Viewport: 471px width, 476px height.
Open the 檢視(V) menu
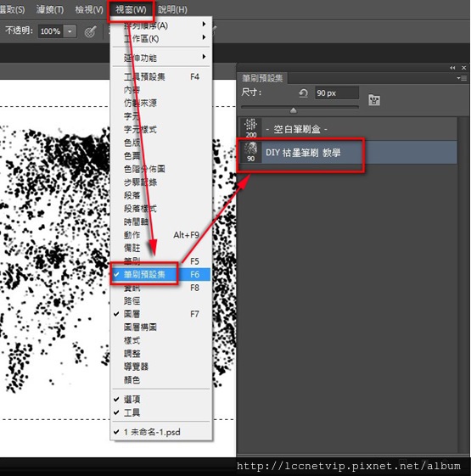click(89, 9)
